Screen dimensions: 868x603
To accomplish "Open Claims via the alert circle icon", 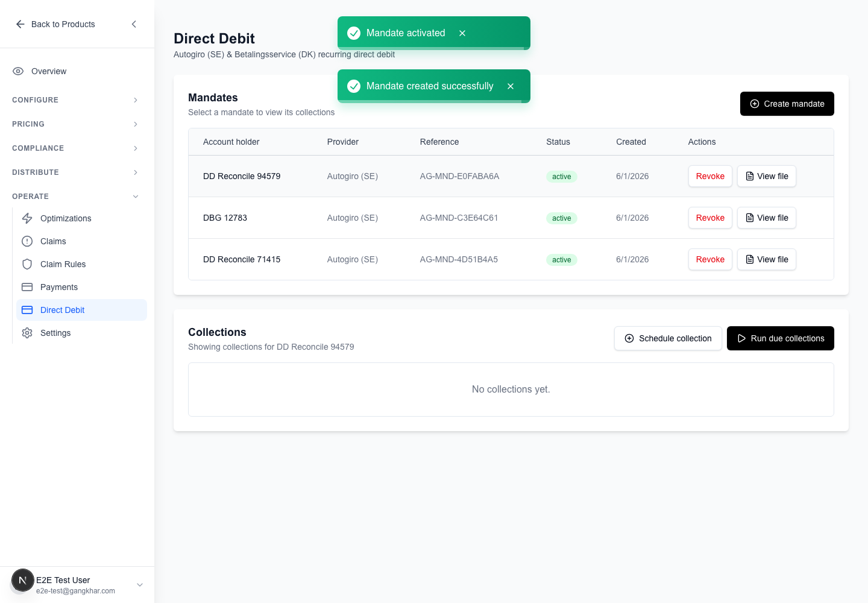I will 27,241.
